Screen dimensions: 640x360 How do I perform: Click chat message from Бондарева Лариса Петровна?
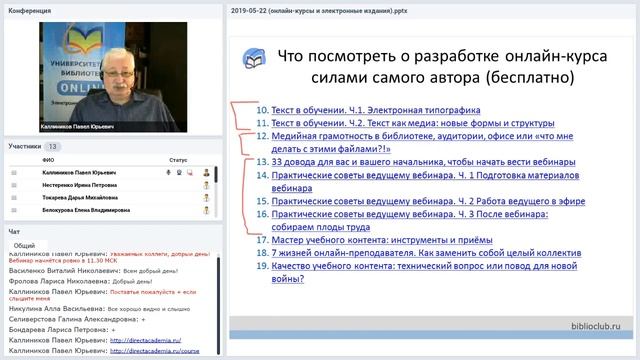coord(62,329)
